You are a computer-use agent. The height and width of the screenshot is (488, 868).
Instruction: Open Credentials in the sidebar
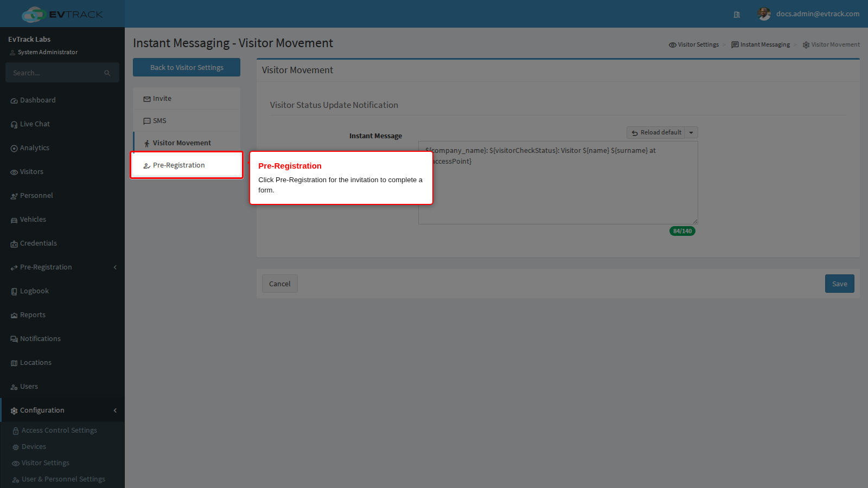(x=62, y=243)
